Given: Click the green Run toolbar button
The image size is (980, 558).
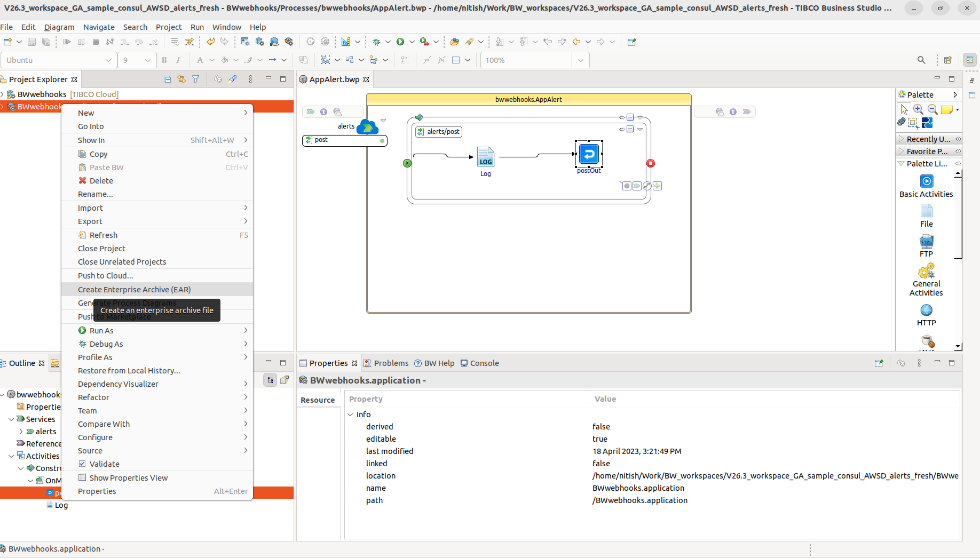Looking at the screenshot, I should point(400,42).
